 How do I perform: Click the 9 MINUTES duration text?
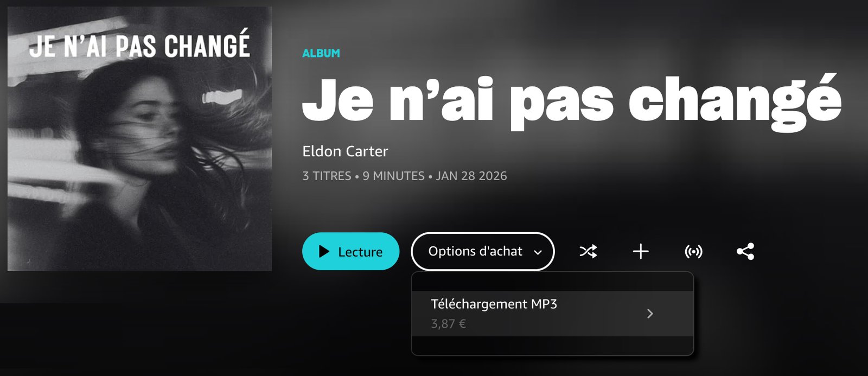tap(393, 176)
